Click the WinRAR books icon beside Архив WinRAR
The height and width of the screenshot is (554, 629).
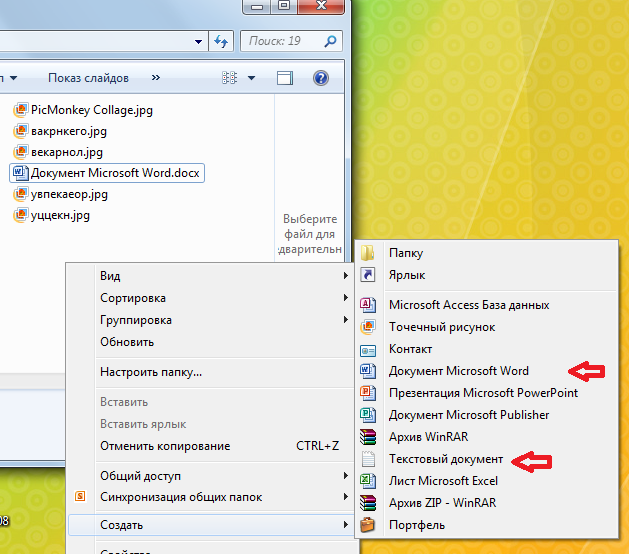[368, 437]
